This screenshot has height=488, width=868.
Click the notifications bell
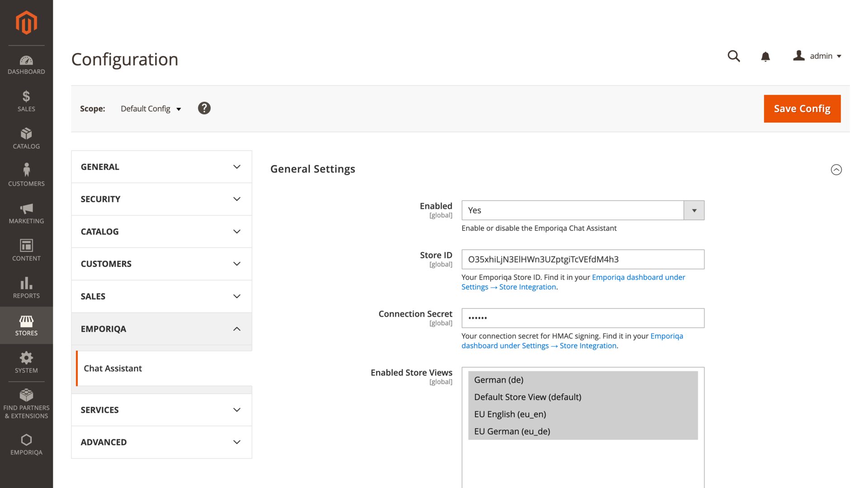click(765, 56)
